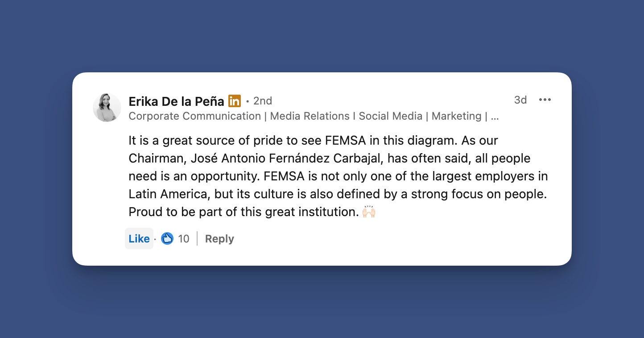
Task: Click the LinkedIn "in" badge next to the name
Action: (234, 101)
